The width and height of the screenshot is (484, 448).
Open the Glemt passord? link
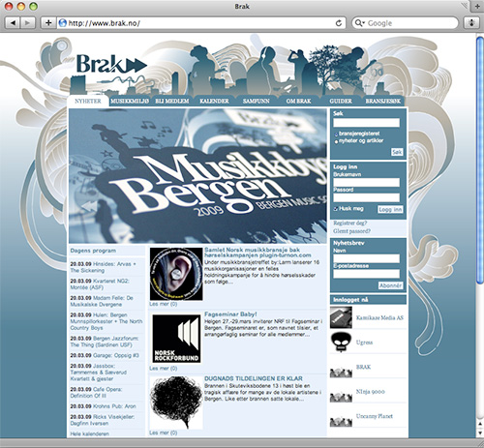click(351, 231)
